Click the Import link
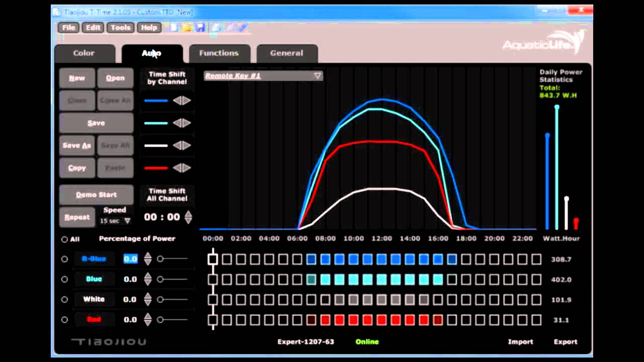Viewport: 644px width, 362px height. [x=520, y=341]
